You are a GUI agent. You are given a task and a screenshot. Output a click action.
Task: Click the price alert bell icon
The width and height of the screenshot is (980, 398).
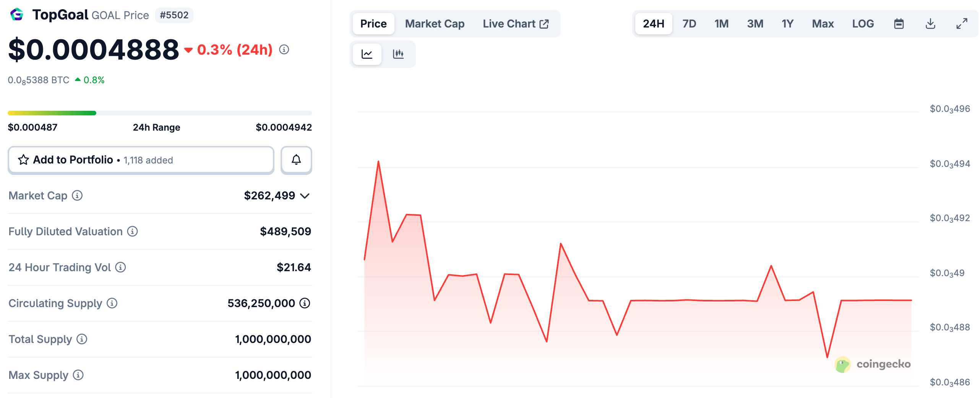(296, 160)
